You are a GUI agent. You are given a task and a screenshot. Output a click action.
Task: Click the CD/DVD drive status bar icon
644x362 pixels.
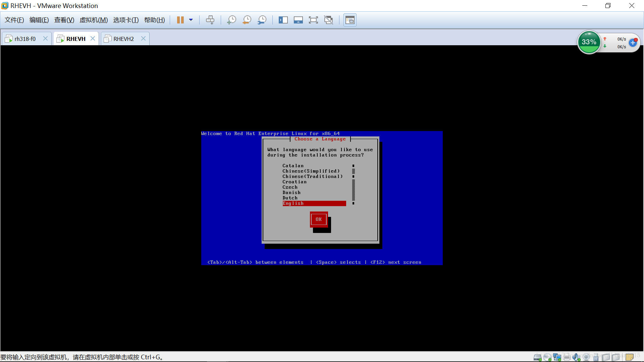(547, 357)
